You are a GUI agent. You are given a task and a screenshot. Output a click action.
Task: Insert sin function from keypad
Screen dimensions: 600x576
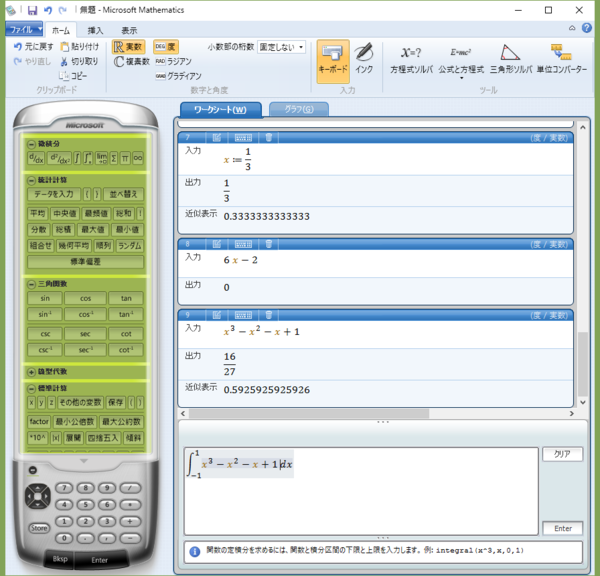coord(45,298)
